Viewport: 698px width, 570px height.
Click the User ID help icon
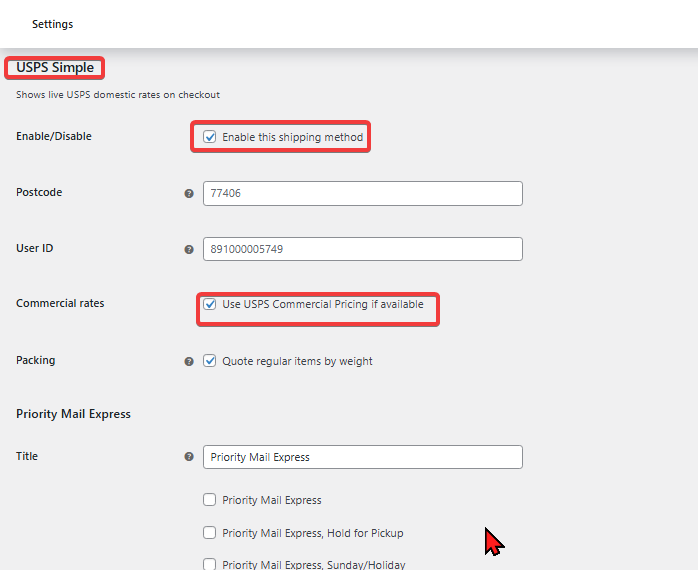[x=189, y=249]
